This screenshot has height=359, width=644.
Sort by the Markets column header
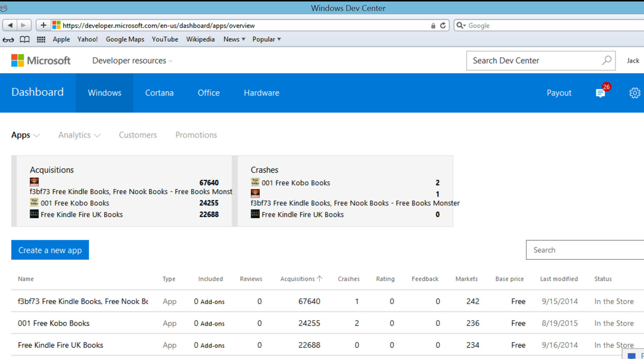click(x=466, y=279)
